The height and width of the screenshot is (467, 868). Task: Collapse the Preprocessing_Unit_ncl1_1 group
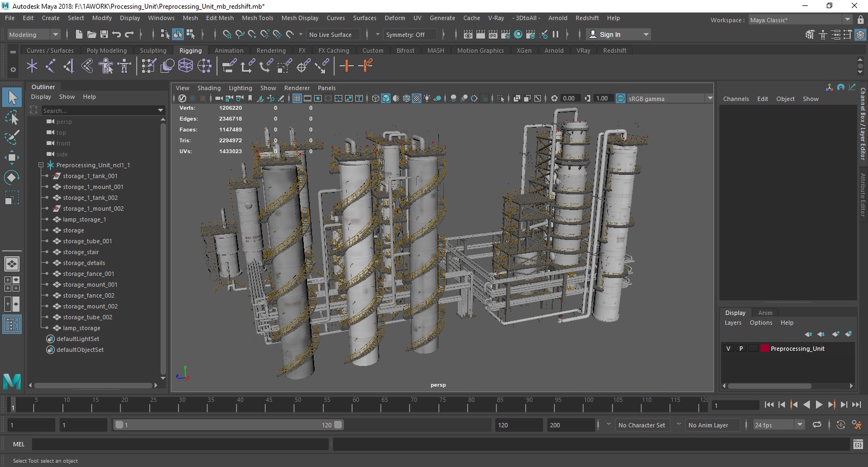tap(41, 165)
